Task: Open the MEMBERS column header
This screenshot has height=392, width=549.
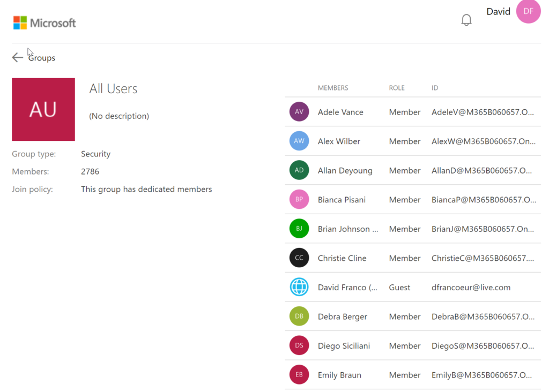Action: pyautogui.click(x=332, y=87)
